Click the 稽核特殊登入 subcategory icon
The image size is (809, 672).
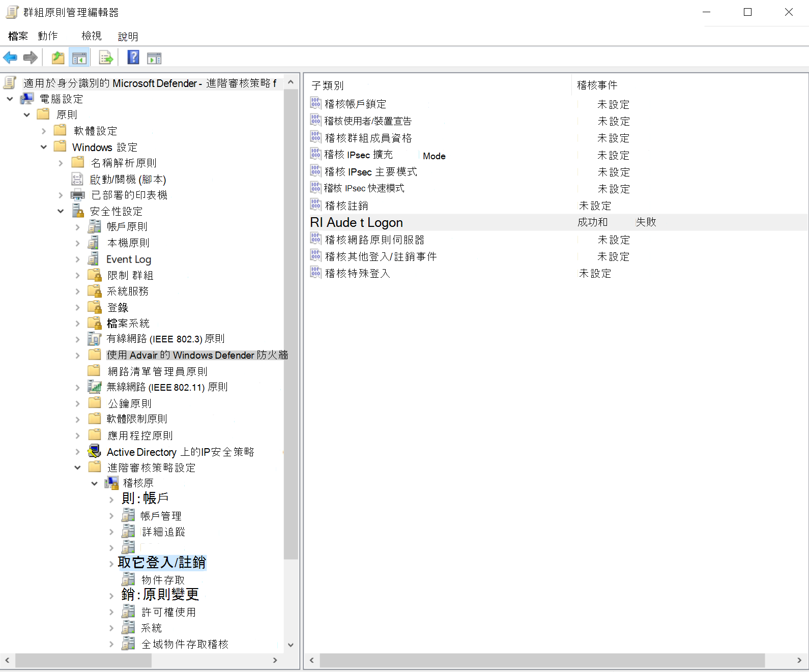(x=315, y=273)
